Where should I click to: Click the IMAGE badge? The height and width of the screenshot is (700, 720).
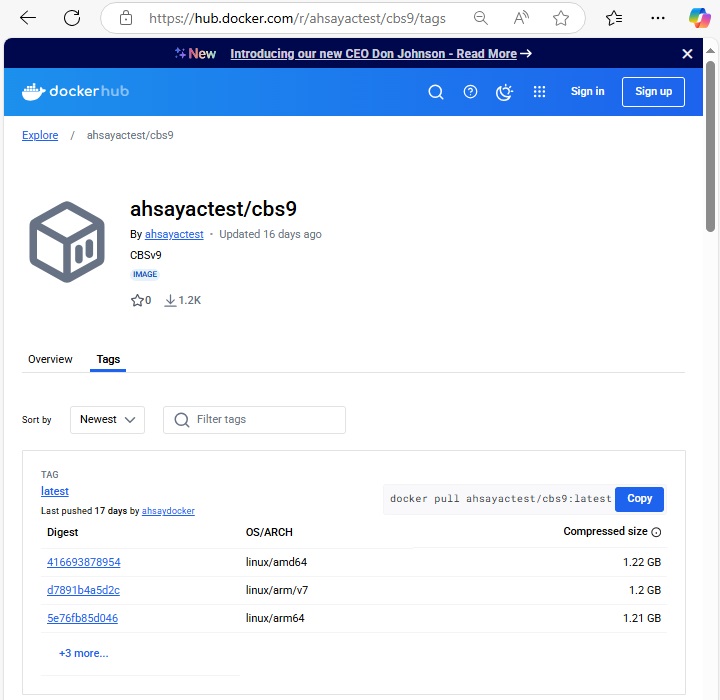[145, 274]
